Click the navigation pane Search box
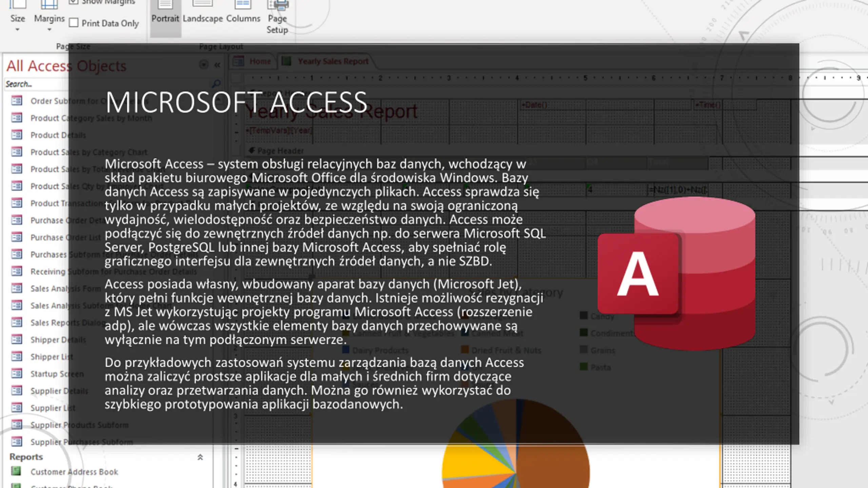 tap(113, 84)
